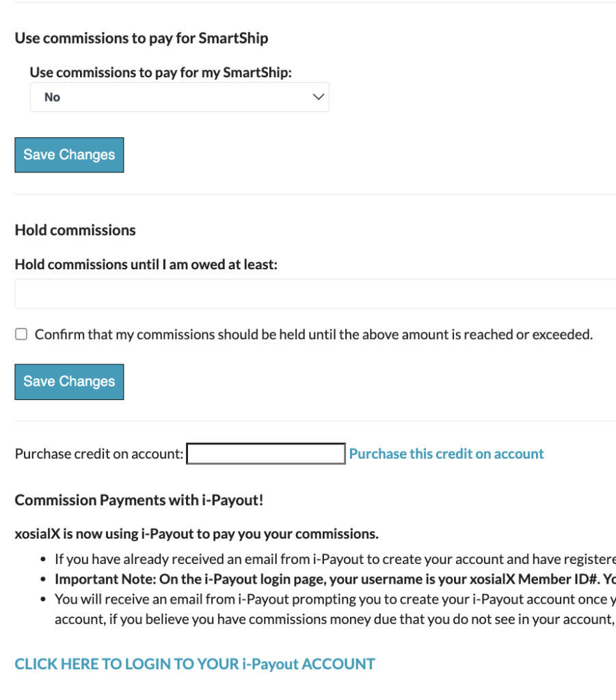616x700 pixels.
Task: Follow the login to i-Payout account link
Action: coord(195,664)
